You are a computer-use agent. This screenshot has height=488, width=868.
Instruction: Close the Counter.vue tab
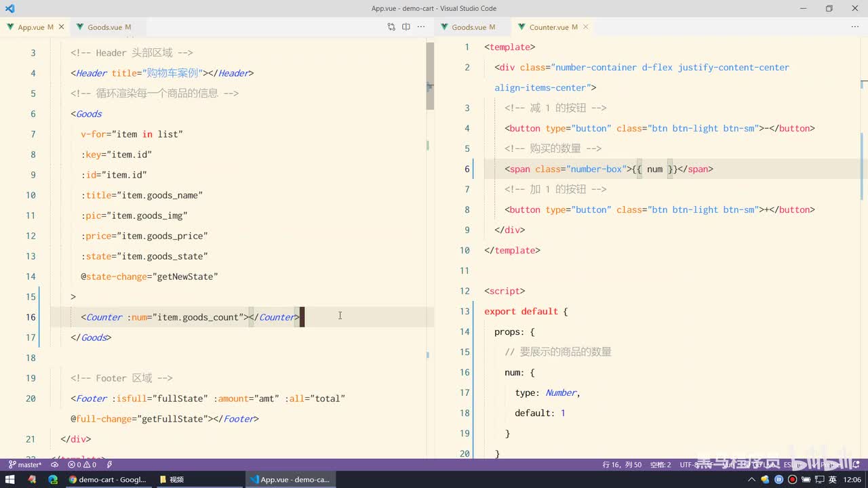[x=586, y=27]
